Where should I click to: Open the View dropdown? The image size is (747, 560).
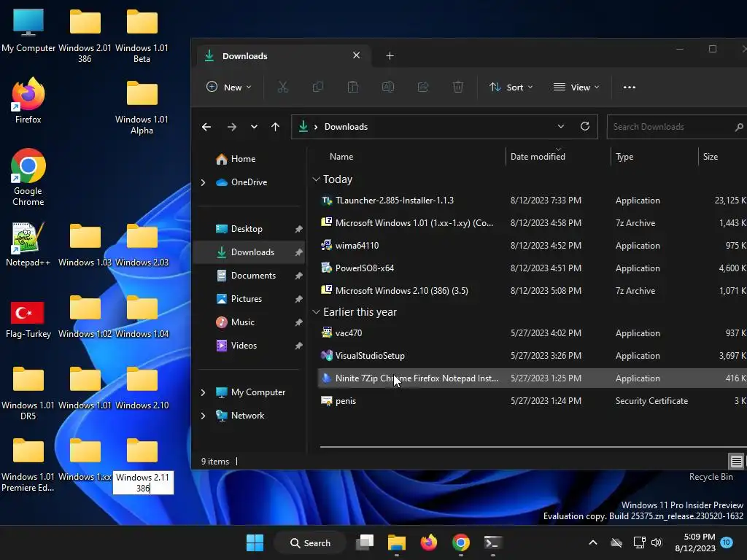coord(576,87)
